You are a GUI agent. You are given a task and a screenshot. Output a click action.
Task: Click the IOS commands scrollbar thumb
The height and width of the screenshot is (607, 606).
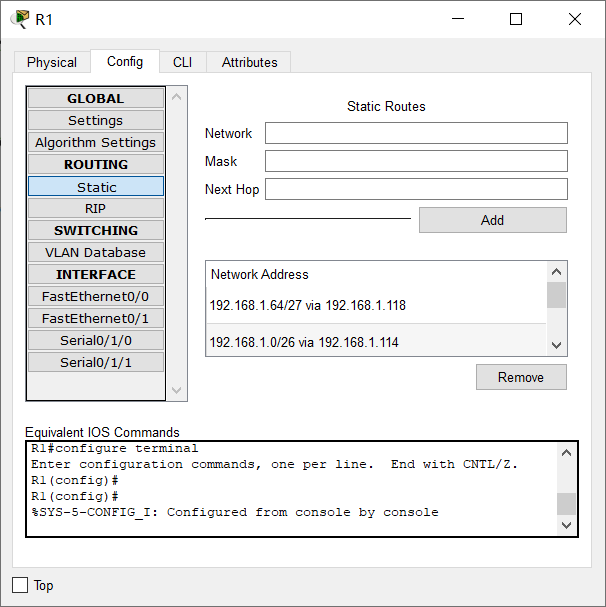pos(566,504)
